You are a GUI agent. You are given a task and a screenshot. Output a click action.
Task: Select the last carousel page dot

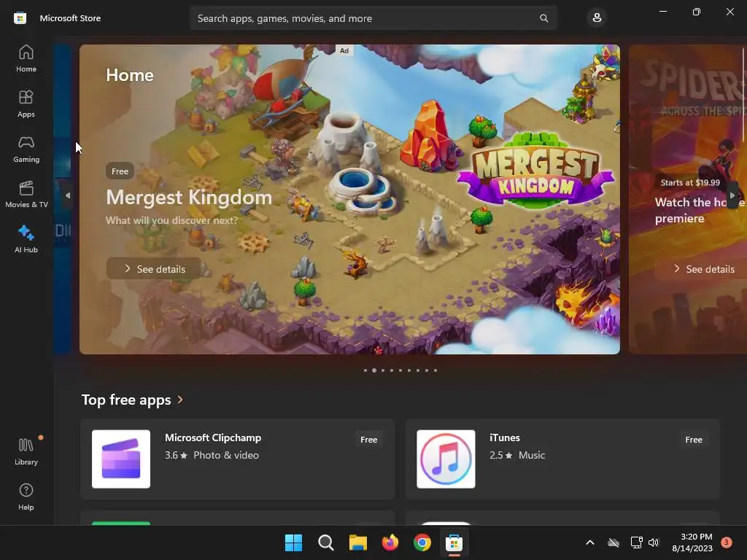(436, 370)
